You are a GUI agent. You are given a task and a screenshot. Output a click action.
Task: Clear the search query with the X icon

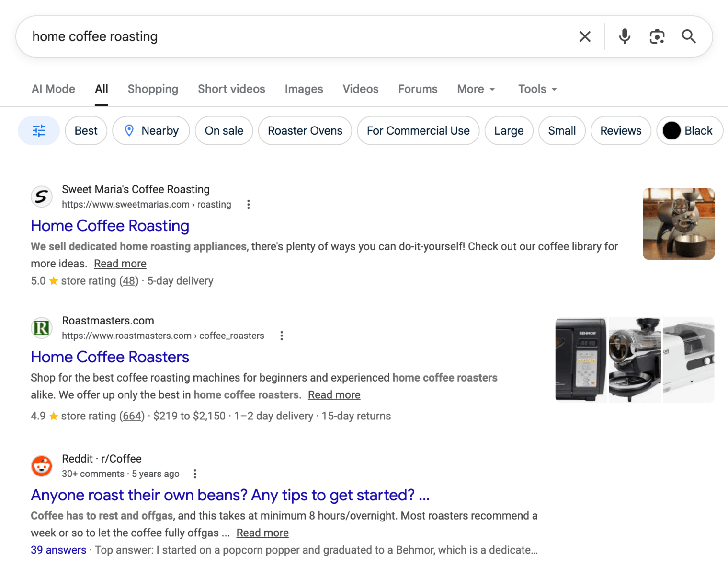585,36
